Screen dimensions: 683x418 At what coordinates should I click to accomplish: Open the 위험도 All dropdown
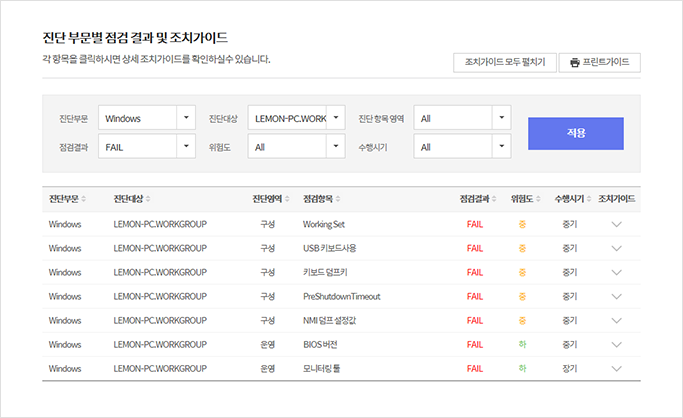(297, 146)
